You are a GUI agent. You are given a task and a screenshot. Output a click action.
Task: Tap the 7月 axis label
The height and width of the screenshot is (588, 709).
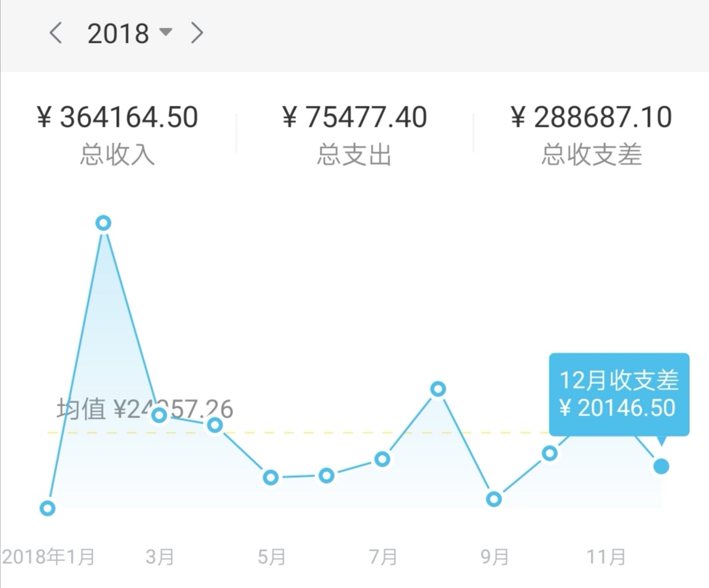coord(383,556)
